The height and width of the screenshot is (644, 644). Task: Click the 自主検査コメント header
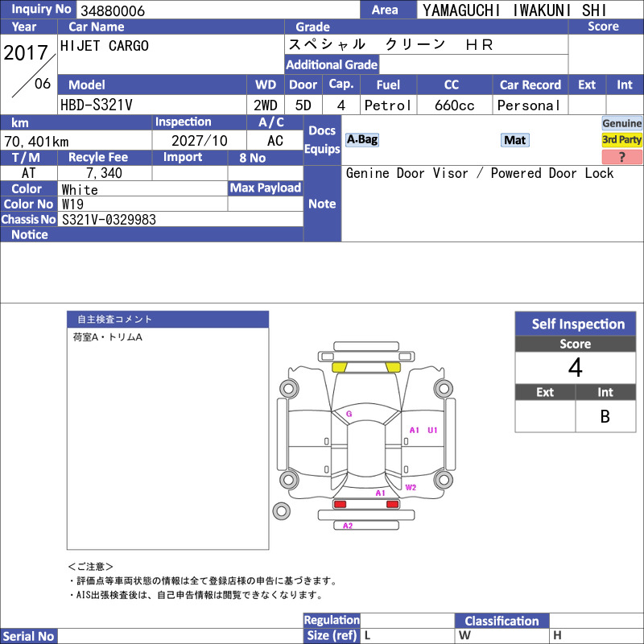coord(167,319)
